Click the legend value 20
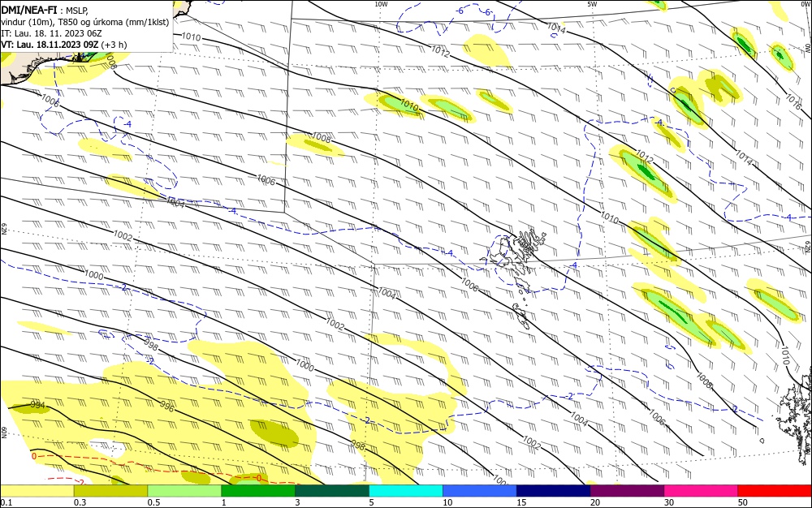This screenshot has width=812, height=508. 595,502
